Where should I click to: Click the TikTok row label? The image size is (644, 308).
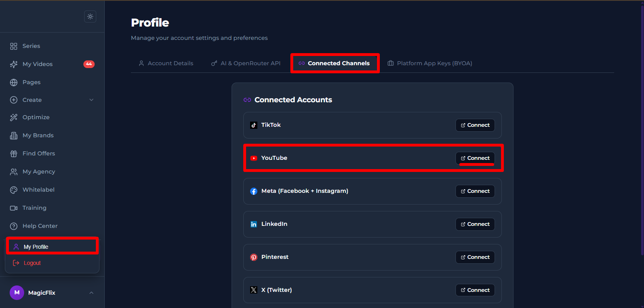(271, 125)
